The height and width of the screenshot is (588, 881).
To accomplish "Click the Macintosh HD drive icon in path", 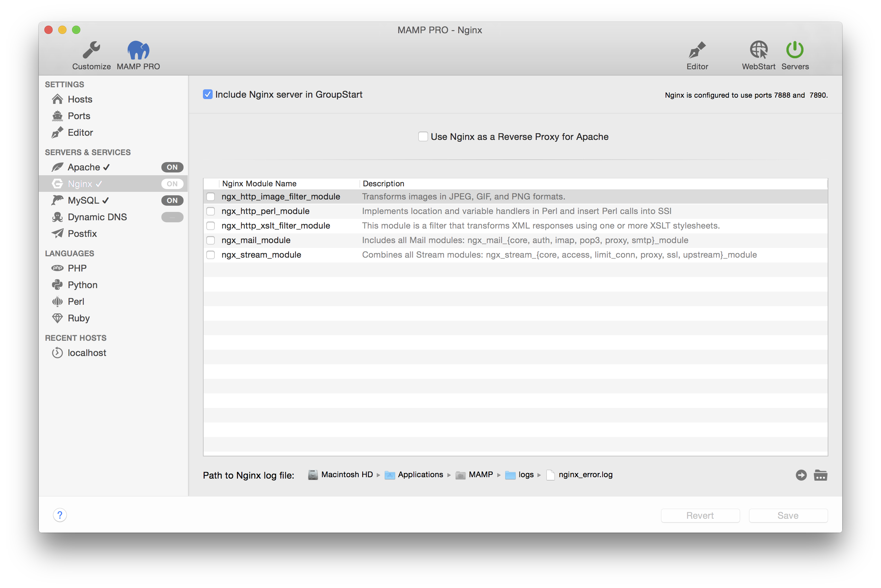I will (313, 475).
